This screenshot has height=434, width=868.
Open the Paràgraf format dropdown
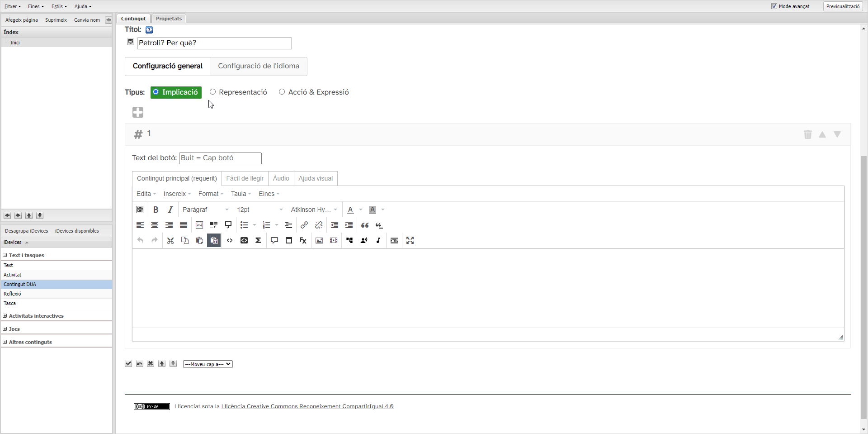[x=205, y=210]
